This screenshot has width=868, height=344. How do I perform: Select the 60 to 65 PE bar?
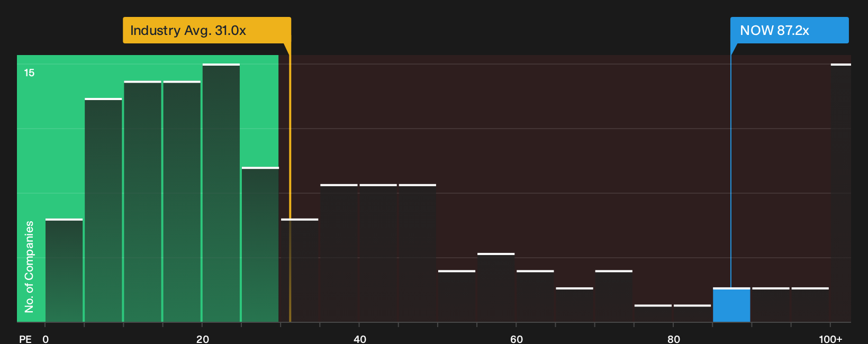pos(535,296)
